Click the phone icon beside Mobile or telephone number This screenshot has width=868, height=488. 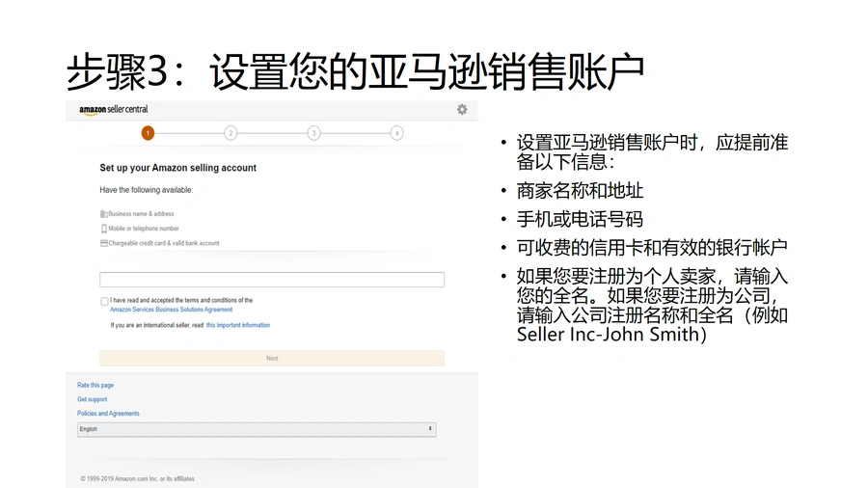click(103, 229)
